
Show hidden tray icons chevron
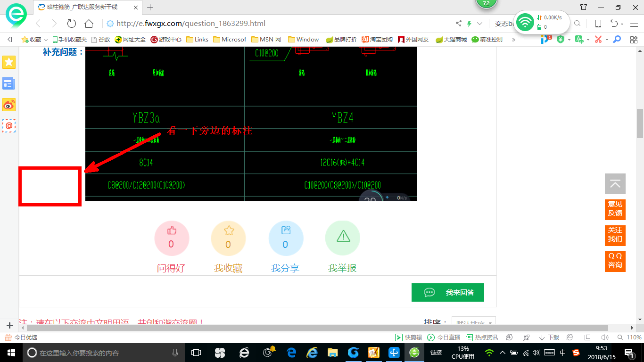coord(502,353)
